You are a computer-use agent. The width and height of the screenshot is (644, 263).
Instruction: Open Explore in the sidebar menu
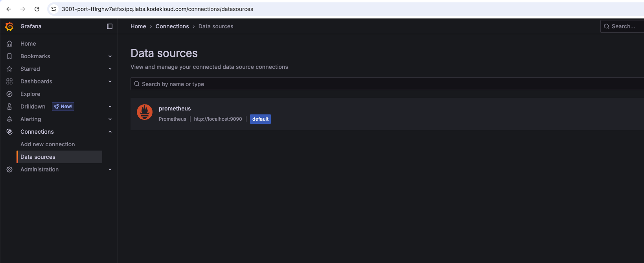click(x=30, y=94)
